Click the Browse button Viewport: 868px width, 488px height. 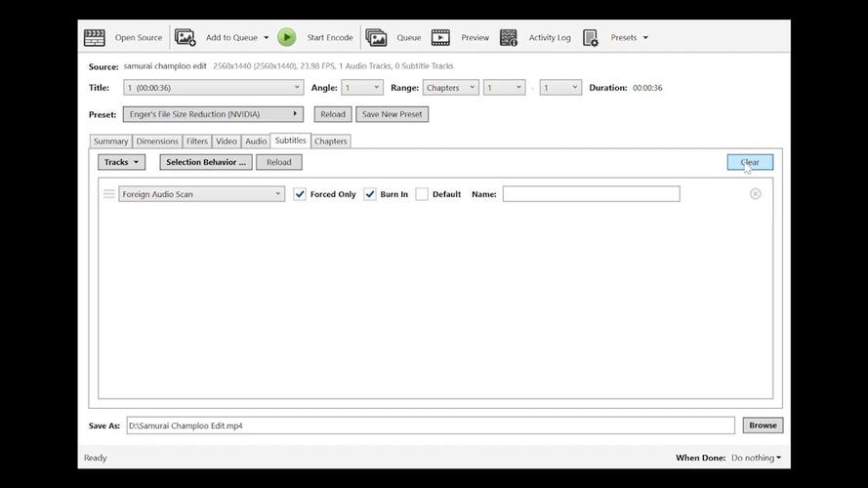pyautogui.click(x=763, y=425)
